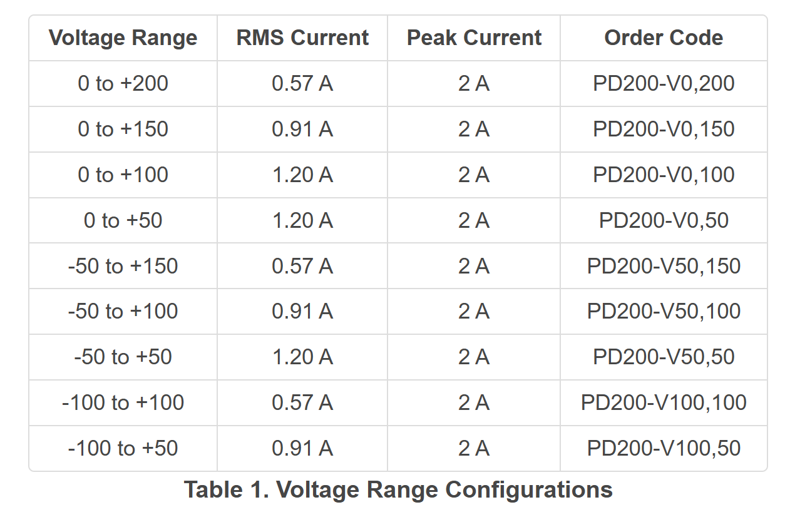Select order code PD200-V100,50
This screenshot has width=790, height=532.
(664, 448)
